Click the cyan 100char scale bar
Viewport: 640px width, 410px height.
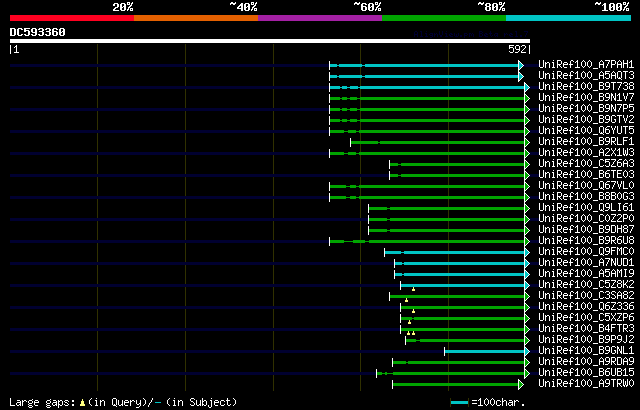click(x=460, y=403)
